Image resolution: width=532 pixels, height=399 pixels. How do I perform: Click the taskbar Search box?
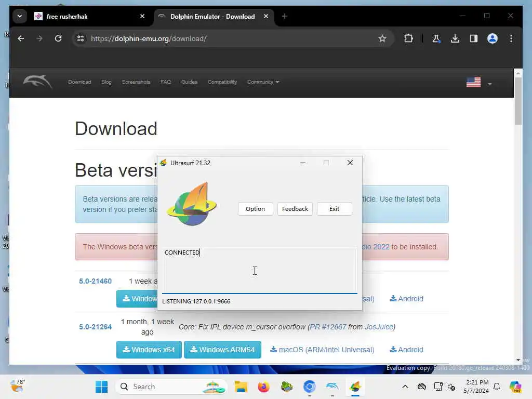171,387
